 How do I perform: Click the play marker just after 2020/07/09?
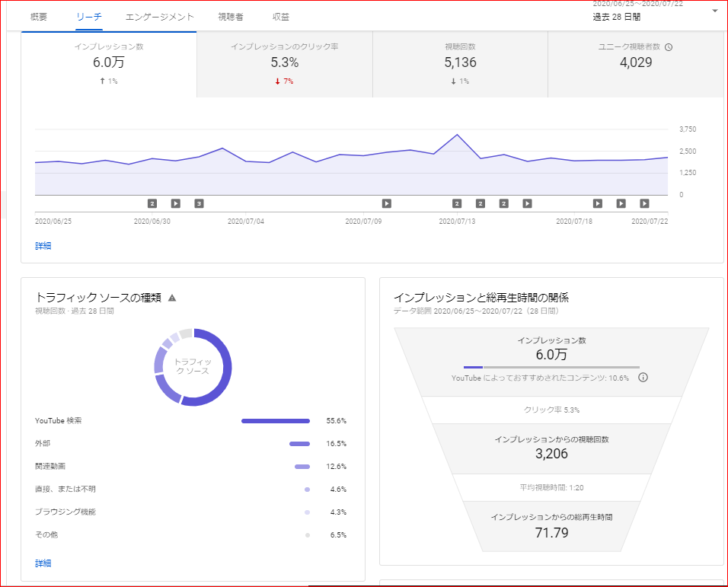tap(387, 203)
